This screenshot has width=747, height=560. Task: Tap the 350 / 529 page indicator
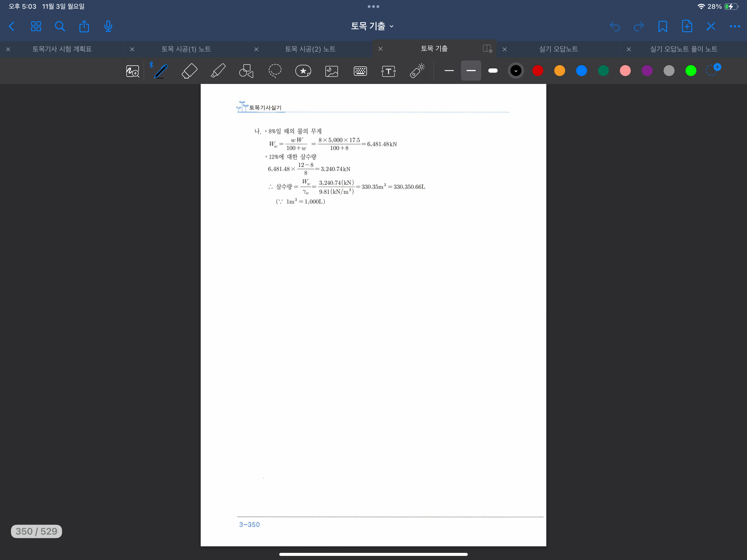(36, 531)
